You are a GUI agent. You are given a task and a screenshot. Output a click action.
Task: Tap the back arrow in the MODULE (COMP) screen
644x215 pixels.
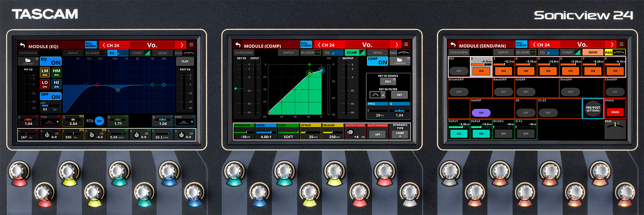[237, 45]
